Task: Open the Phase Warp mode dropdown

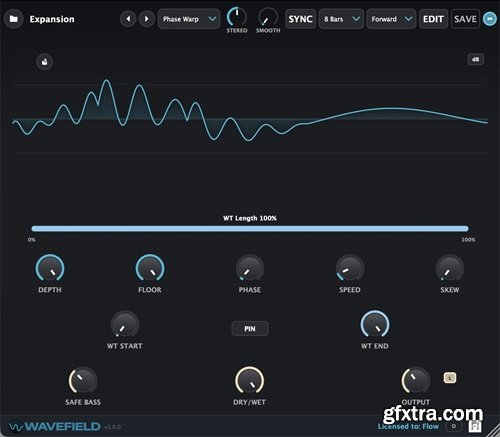Action: point(189,19)
